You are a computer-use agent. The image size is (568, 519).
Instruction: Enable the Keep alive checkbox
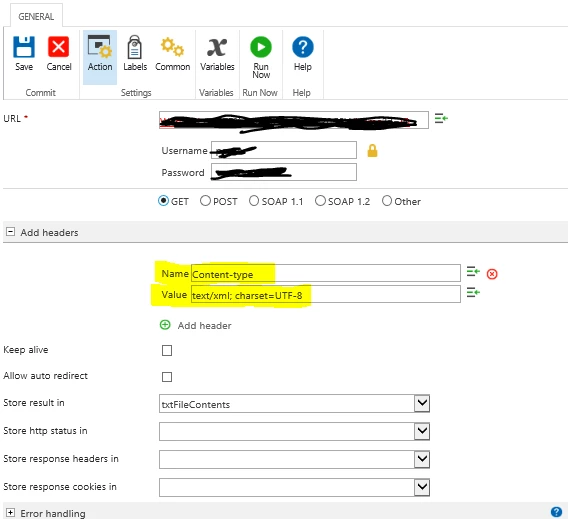(x=167, y=351)
